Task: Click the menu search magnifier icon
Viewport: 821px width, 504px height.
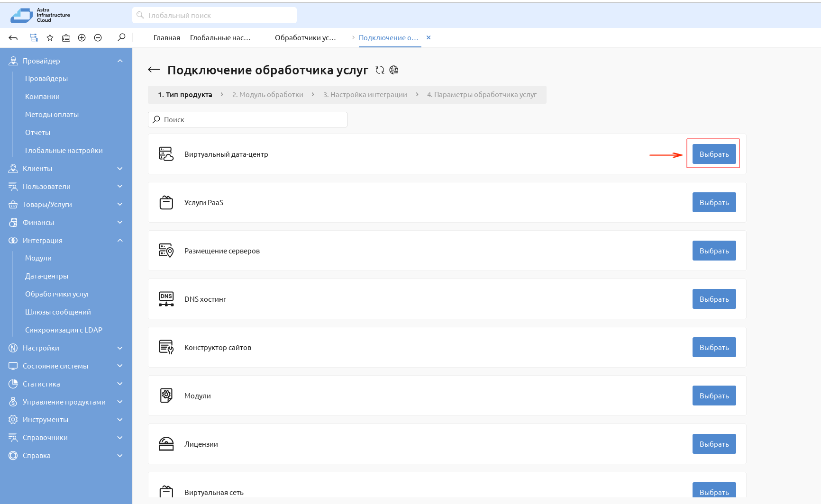Action: tap(121, 37)
